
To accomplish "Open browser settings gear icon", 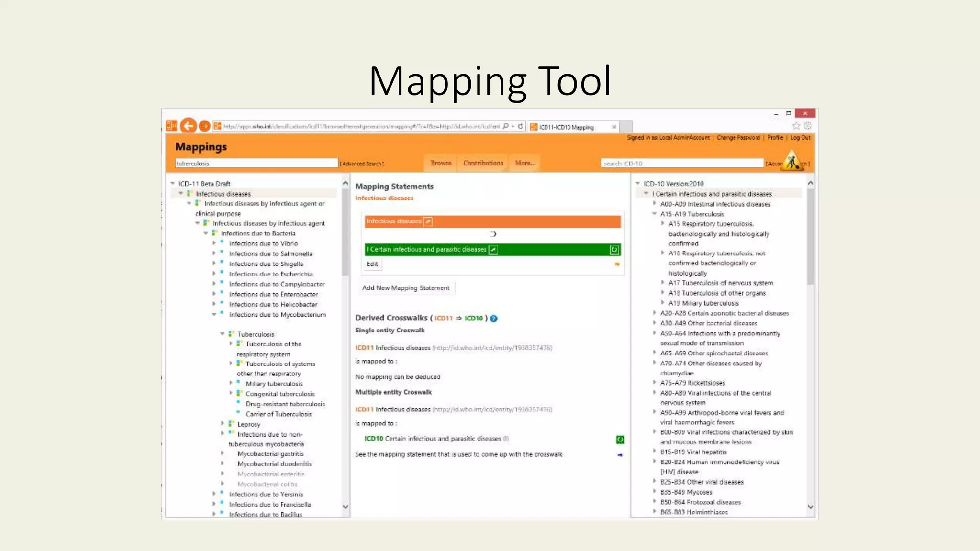I will tap(808, 126).
